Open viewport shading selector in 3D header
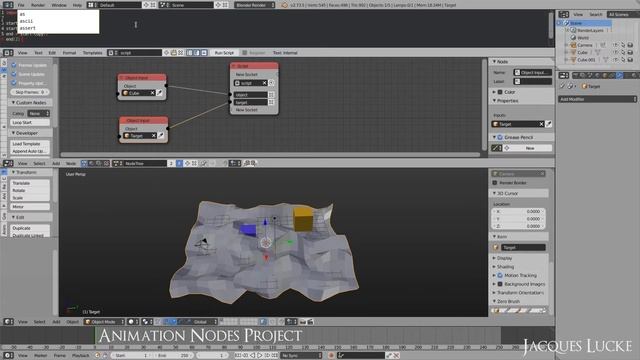Screen dimensions: 640x360 pos(133,322)
